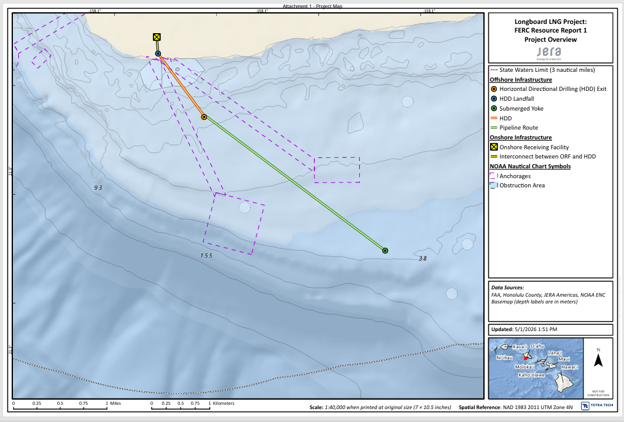Click the orange HDD Exit marker on the map

pos(204,117)
